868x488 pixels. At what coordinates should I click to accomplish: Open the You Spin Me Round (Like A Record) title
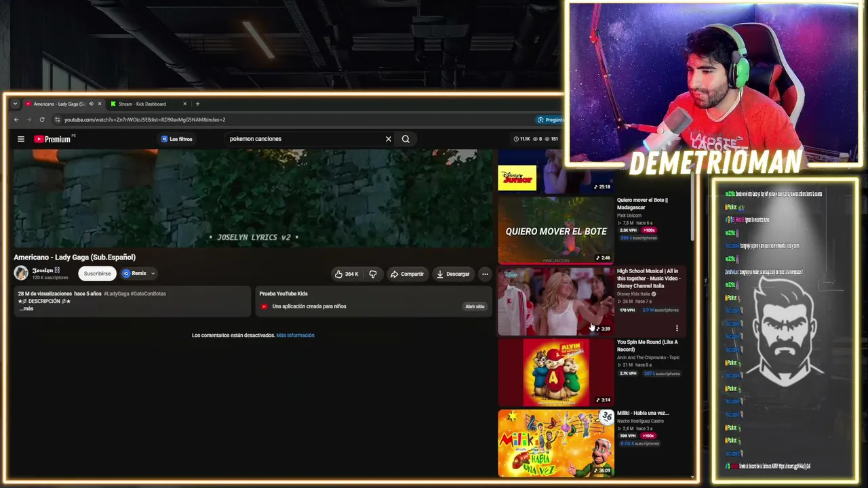[x=647, y=346]
